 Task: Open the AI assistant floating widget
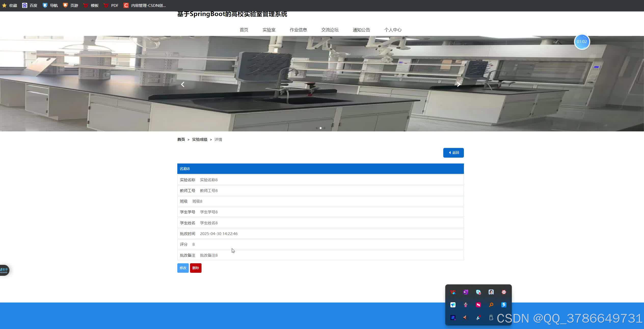tap(4, 270)
